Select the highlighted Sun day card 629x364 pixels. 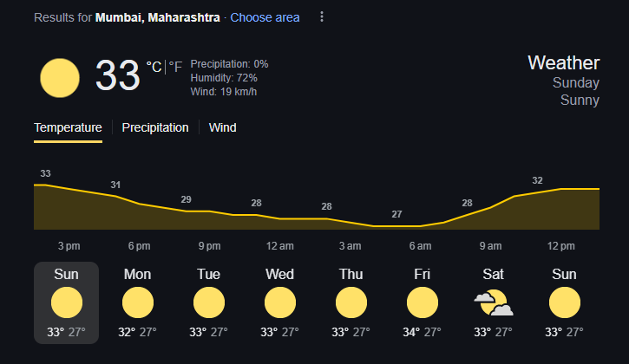pos(66,302)
